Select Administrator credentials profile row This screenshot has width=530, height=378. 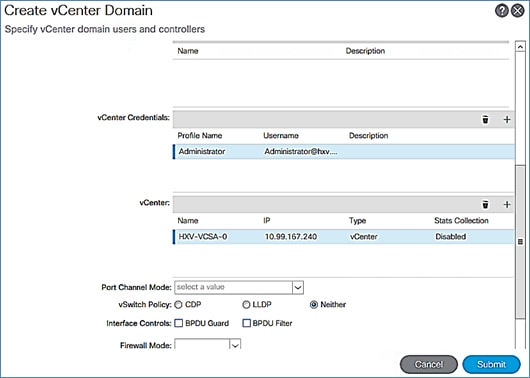[344, 151]
